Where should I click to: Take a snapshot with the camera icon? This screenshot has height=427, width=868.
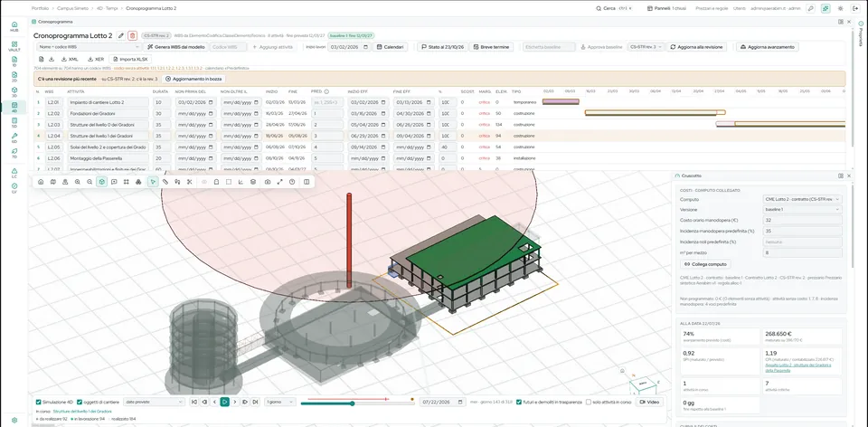click(x=268, y=182)
